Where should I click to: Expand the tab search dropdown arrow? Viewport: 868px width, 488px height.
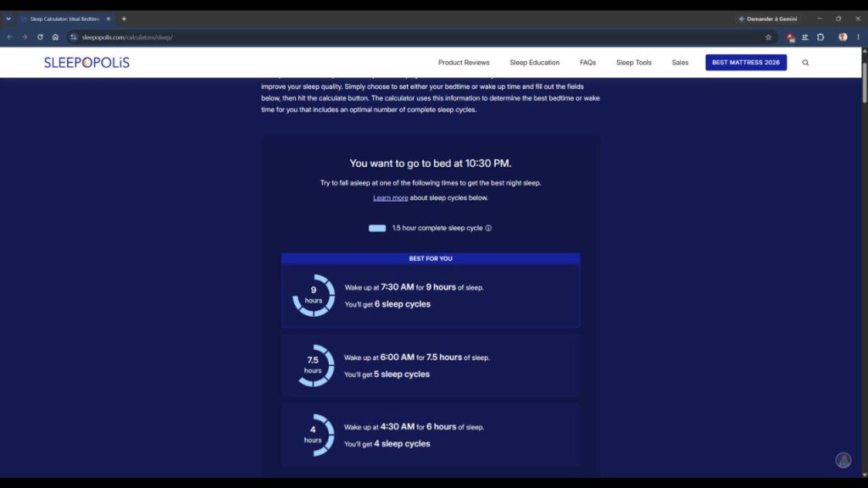[8, 19]
